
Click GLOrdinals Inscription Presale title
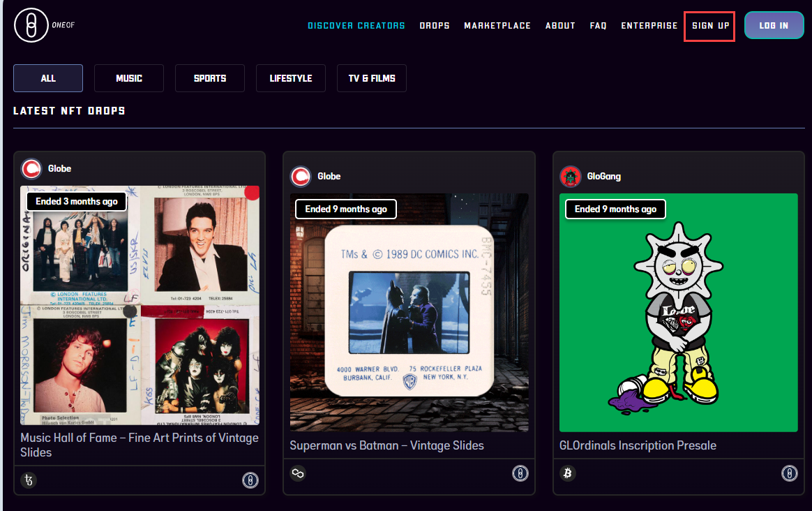pyautogui.click(x=638, y=445)
